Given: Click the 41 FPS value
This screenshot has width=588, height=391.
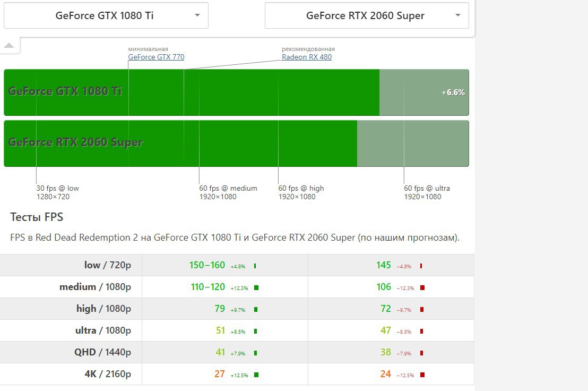Looking at the screenshot, I should click(221, 352).
